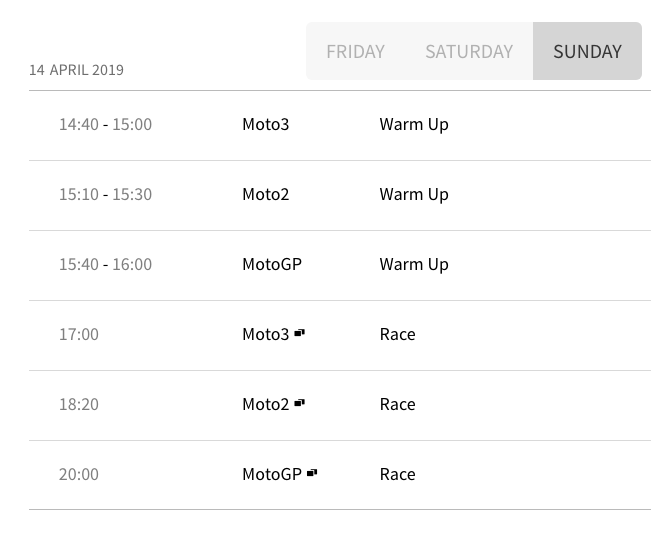Click the icon beside Moto3 Race
The height and width of the screenshot is (533, 651).
[x=300, y=332]
